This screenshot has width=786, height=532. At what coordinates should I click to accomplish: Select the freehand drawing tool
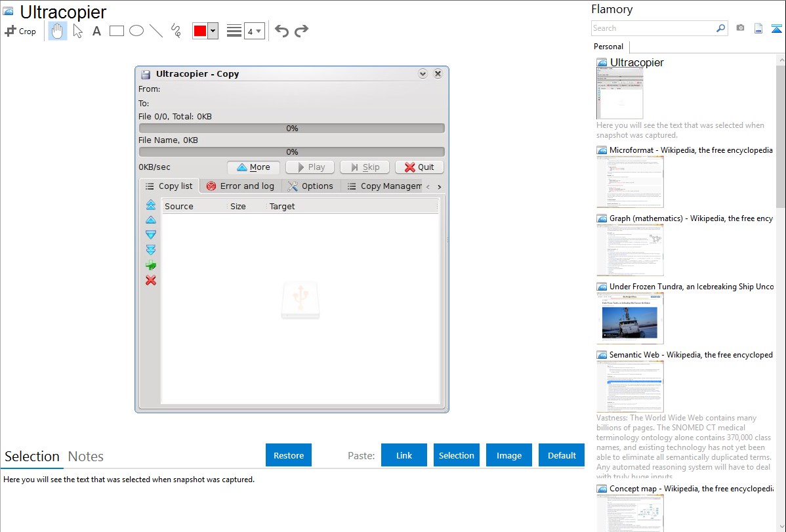[176, 31]
